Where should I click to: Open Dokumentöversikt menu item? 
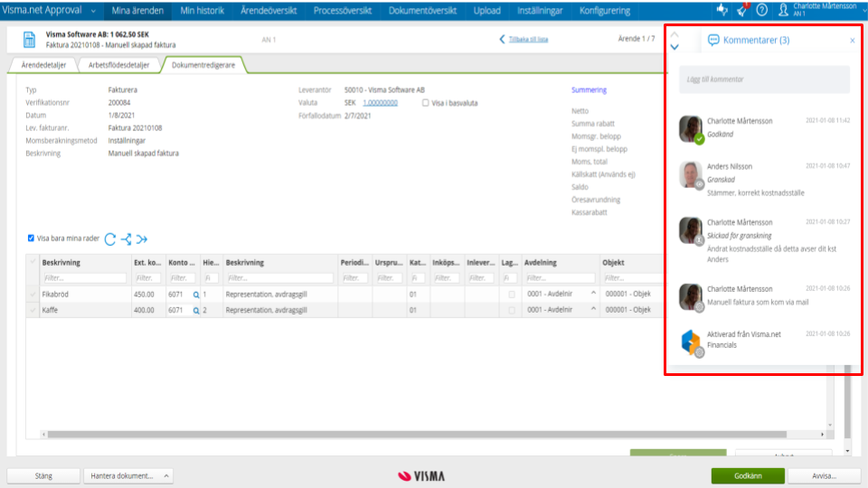click(422, 11)
